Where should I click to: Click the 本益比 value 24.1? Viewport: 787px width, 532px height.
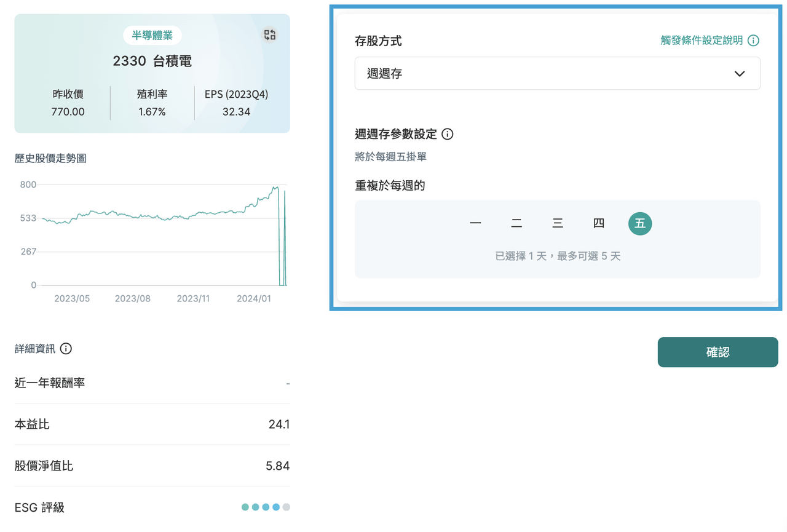(x=279, y=424)
